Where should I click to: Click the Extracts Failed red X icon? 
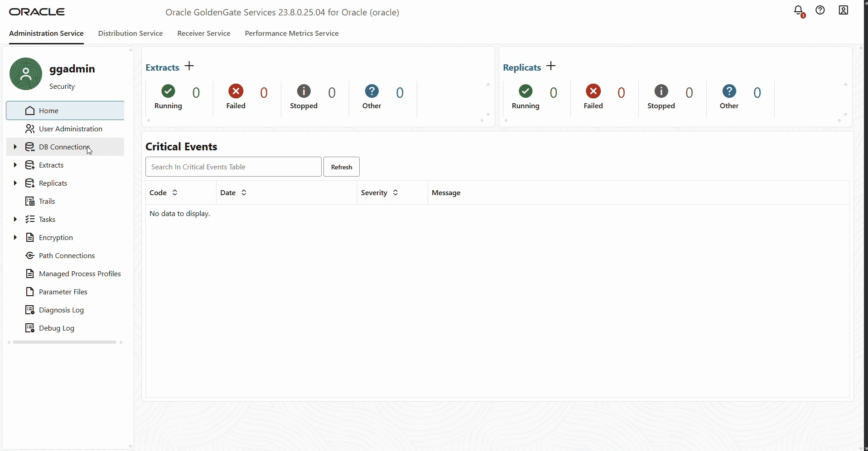pyautogui.click(x=236, y=91)
